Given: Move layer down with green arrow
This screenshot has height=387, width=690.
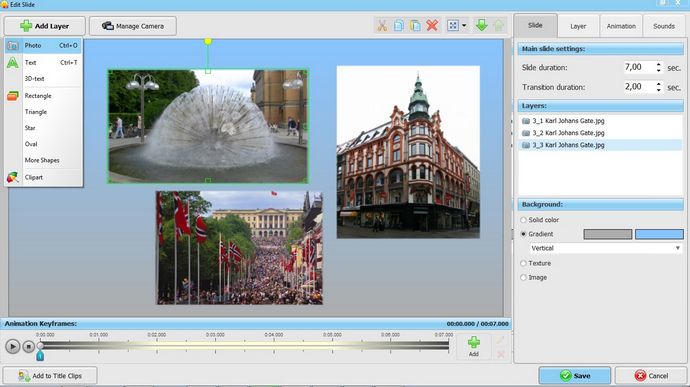Looking at the screenshot, I should [481, 26].
